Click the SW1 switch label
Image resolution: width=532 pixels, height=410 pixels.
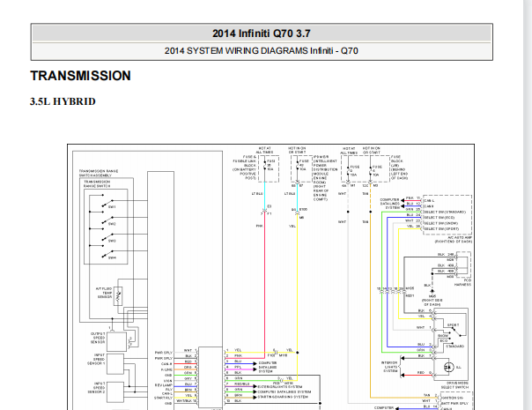click(x=112, y=207)
